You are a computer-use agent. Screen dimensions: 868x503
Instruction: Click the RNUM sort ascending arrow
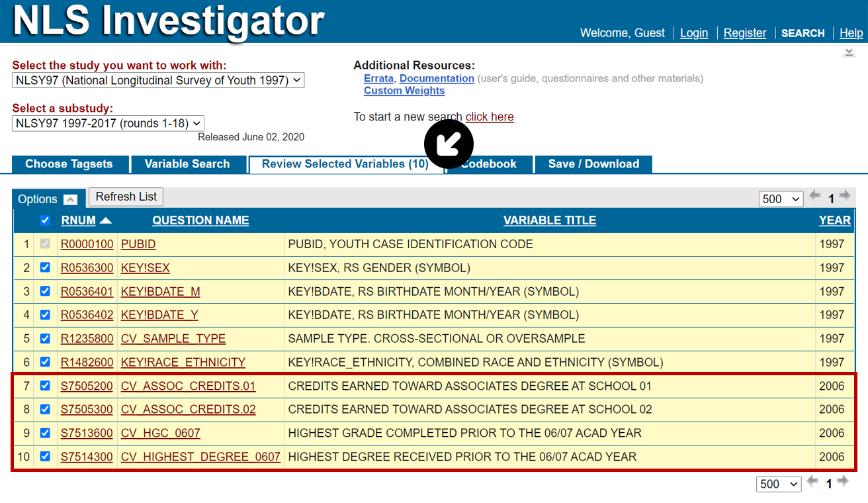(x=106, y=220)
